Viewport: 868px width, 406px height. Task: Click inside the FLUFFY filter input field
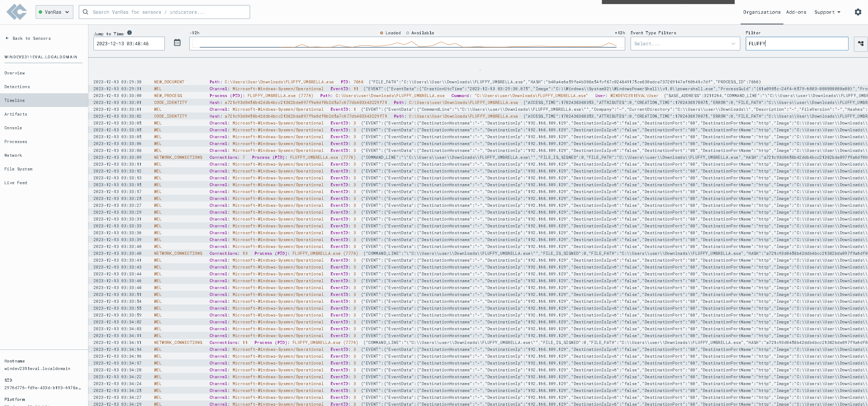[x=797, y=44]
